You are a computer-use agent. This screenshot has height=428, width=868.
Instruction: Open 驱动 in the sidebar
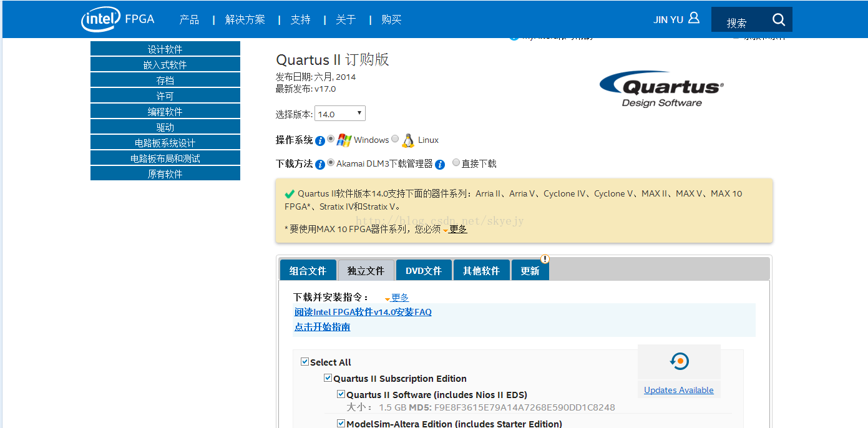coord(165,127)
